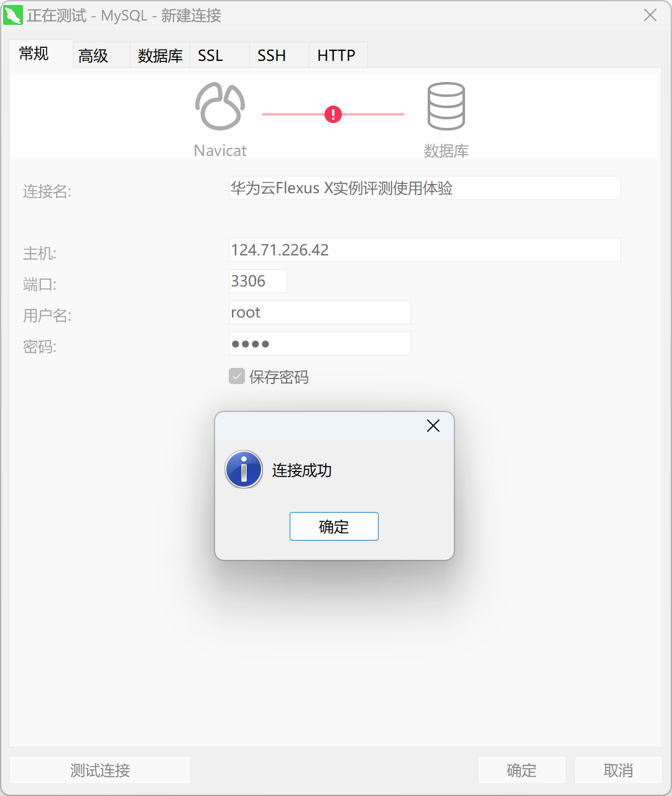The height and width of the screenshot is (796, 672).
Task: Click the blue info icon in dialog
Action: 244,469
